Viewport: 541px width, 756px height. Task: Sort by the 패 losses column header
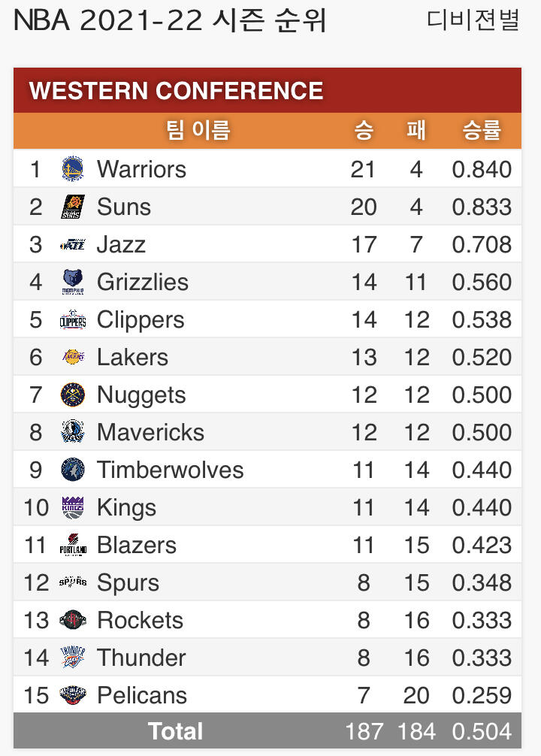tap(416, 131)
